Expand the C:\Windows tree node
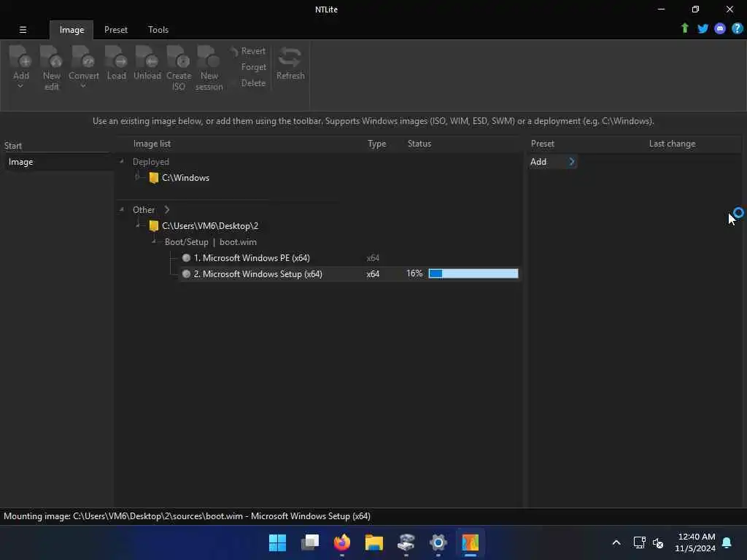 click(x=137, y=177)
